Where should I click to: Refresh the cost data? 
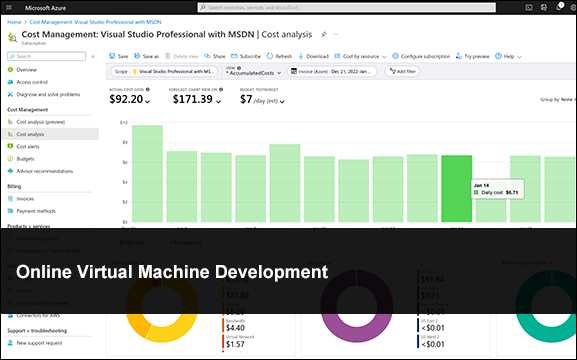[x=279, y=56]
